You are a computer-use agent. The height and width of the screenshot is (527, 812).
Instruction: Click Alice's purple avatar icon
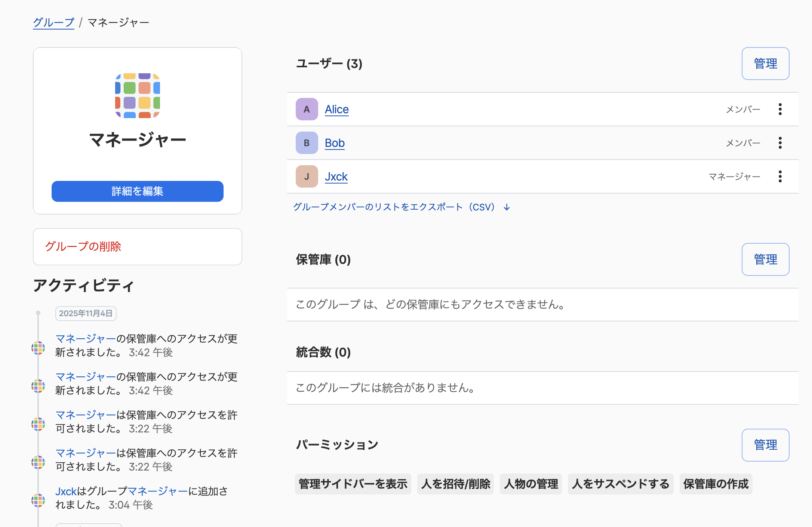coord(307,109)
